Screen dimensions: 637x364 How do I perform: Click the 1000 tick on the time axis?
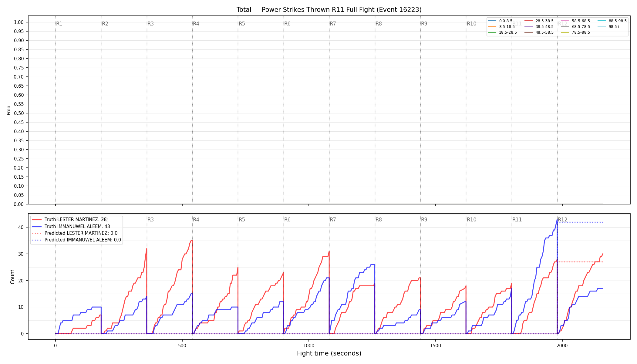(x=309, y=345)
